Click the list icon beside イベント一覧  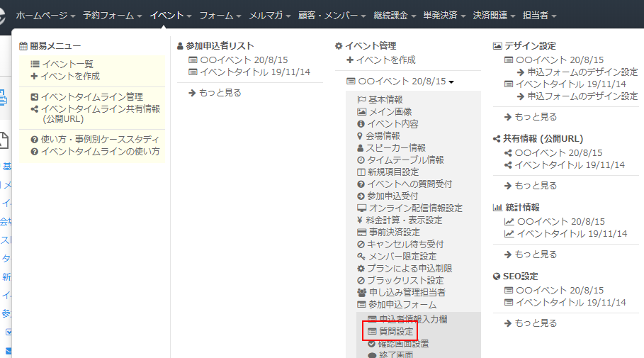(x=35, y=65)
